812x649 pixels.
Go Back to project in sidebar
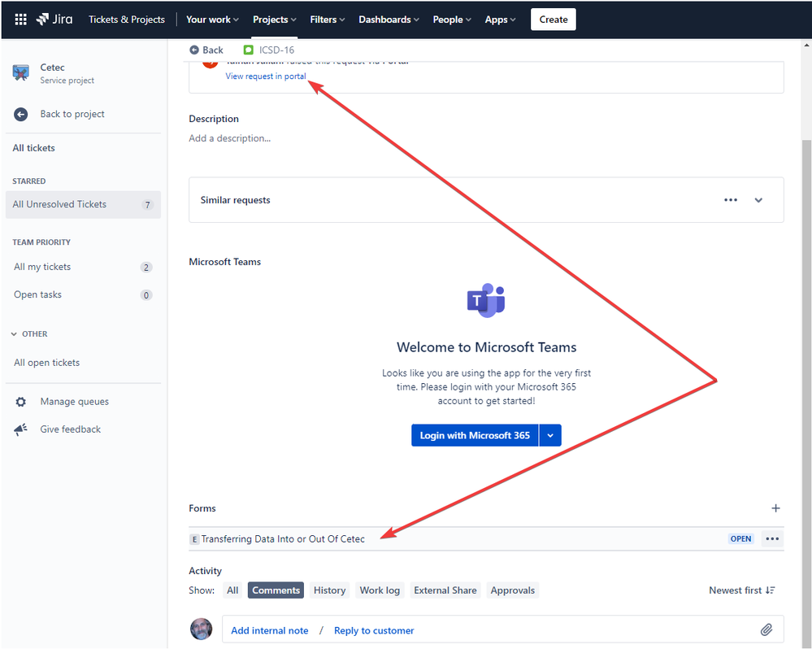[72, 114]
